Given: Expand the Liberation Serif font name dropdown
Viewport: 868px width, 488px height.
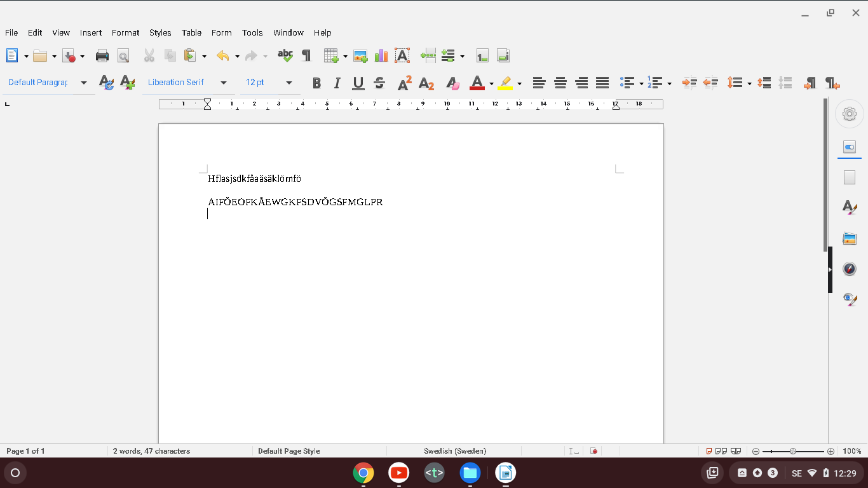Looking at the screenshot, I should pyautogui.click(x=223, y=83).
